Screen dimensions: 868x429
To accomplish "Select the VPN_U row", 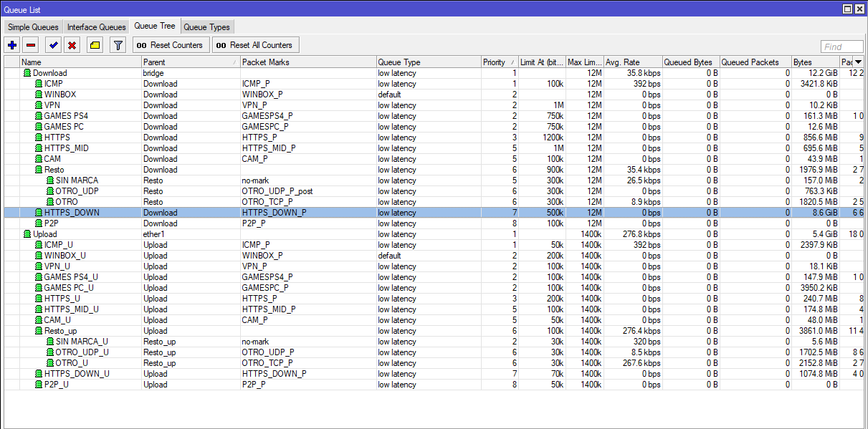I will pos(433,266).
